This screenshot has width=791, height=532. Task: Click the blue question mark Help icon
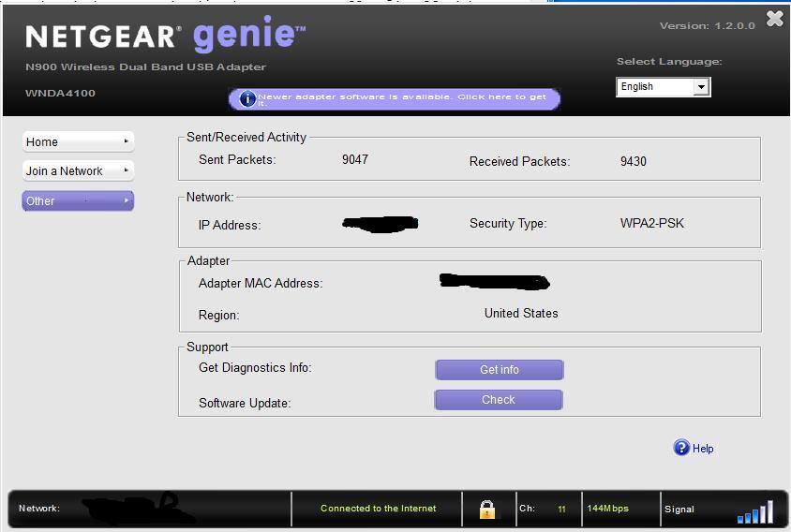click(681, 448)
